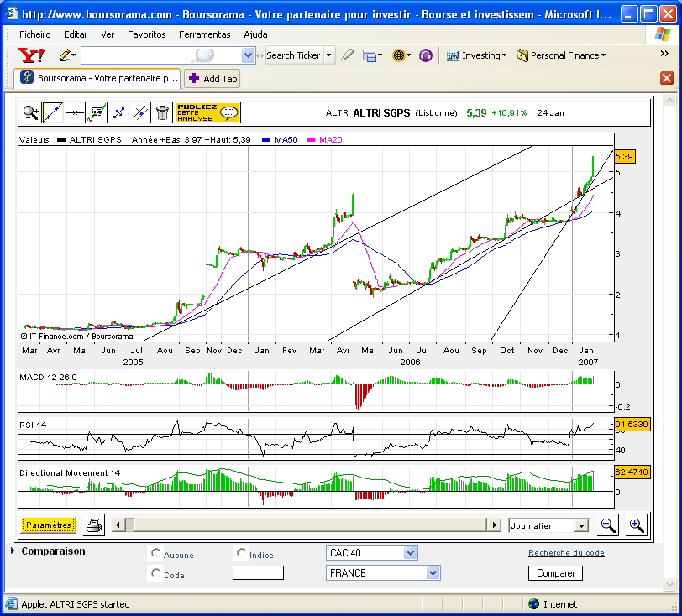
Task: Click the Yahoo Y! toolbar logo
Action: click(31, 55)
